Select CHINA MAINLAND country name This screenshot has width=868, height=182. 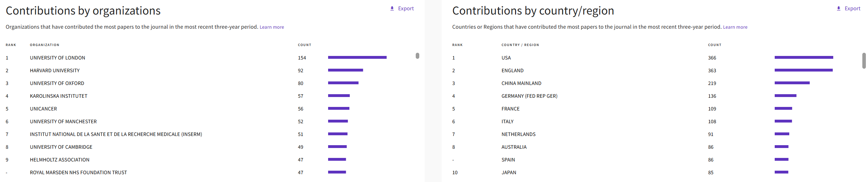click(521, 83)
